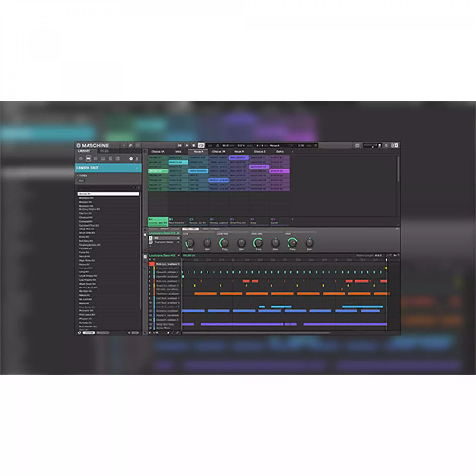Click the arranger vertical scrollbar

tap(398, 169)
